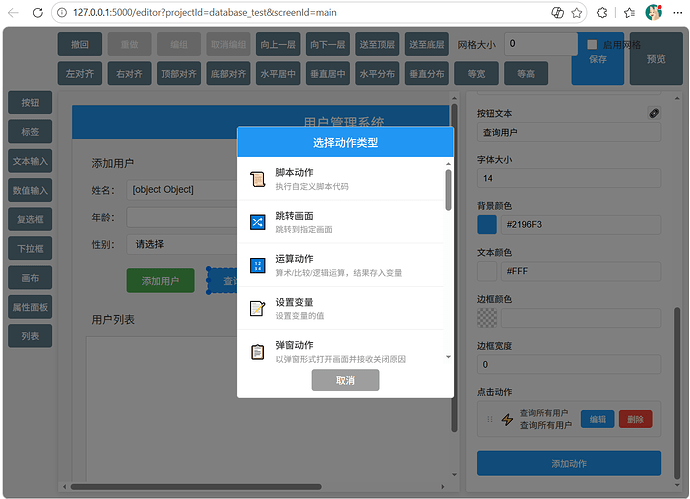Image resolution: width=690 pixels, height=499 pixels.
Task: Add a 属性面板 component
Action: 30,307
